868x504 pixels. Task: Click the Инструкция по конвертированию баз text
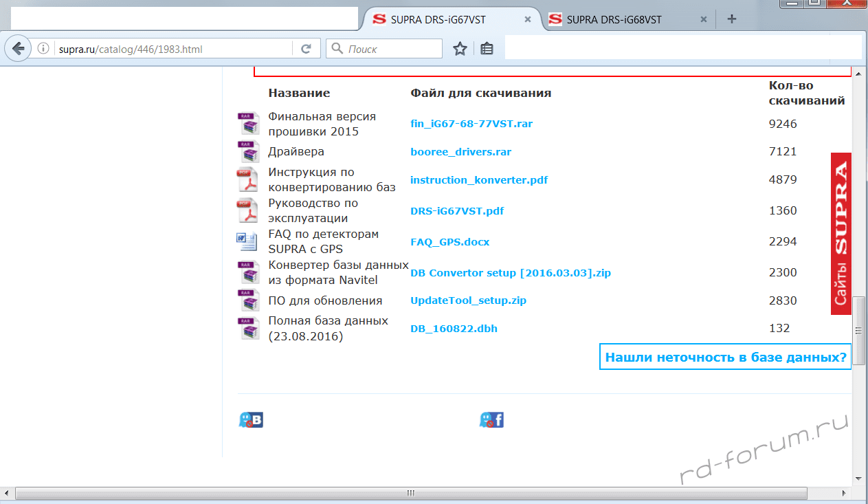pos(332,180)
